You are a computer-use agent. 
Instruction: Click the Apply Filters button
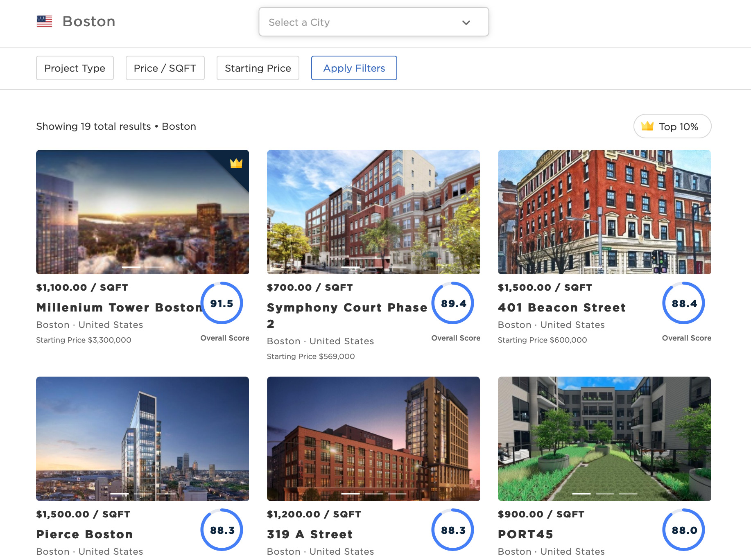[x=354, y=68]
